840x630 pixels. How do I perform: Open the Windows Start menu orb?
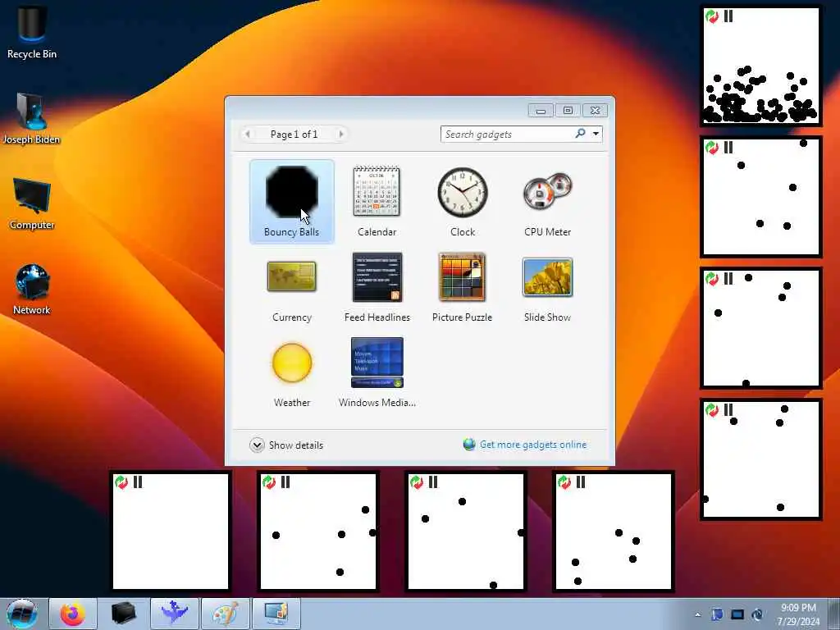(22, 614)
